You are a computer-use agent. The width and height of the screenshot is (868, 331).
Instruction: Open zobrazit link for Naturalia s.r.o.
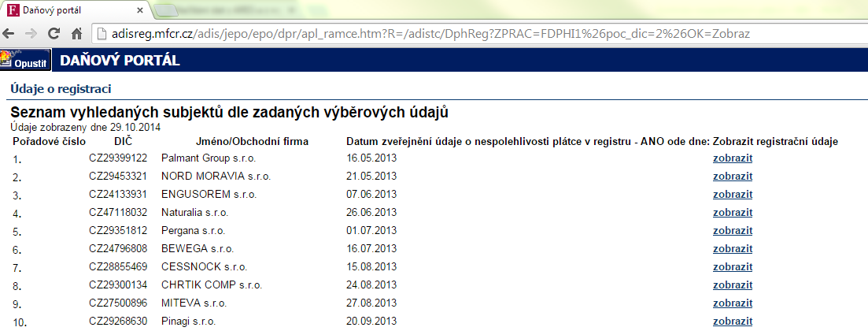pos(733,213)
